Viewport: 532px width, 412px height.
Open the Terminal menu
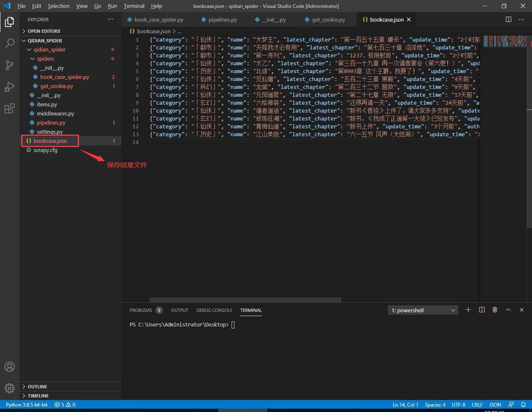133,6
